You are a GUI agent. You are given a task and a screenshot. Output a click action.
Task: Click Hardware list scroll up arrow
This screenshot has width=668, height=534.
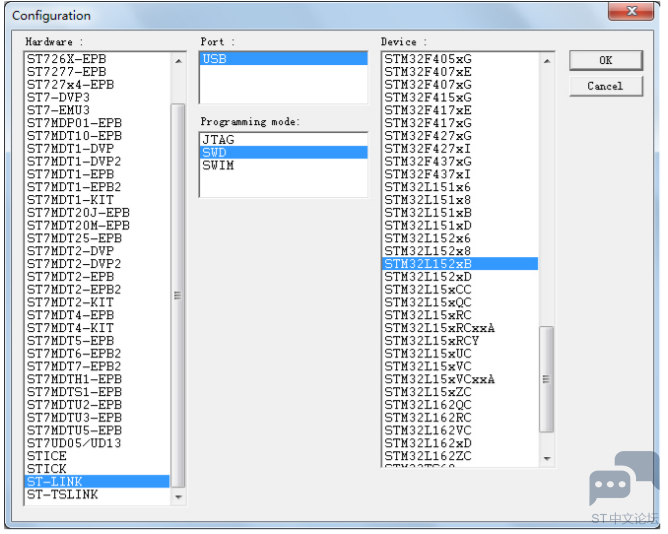179,61
